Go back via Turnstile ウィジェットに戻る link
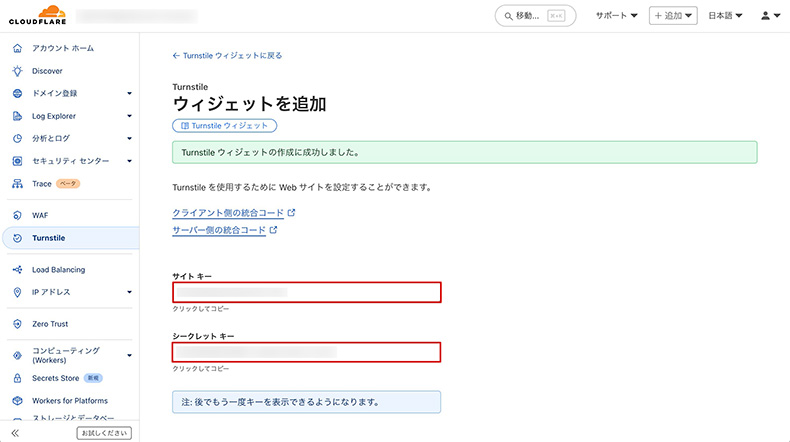Viewport: 790px width, 442px height. [x=227, y=55]
